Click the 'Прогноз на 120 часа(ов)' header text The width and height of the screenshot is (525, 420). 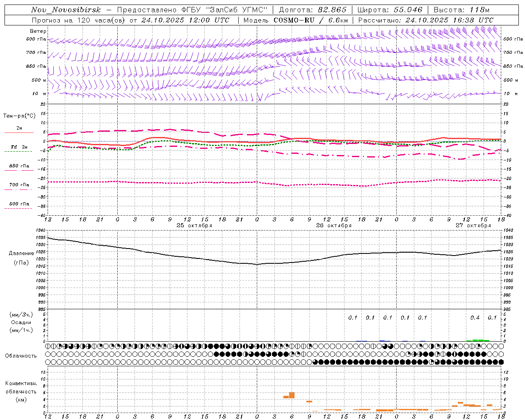(79, 20)
